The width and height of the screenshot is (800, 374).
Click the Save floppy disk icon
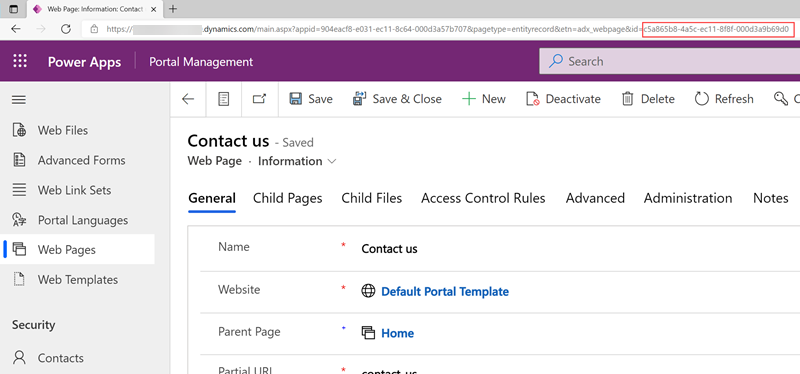pos(295,99)
